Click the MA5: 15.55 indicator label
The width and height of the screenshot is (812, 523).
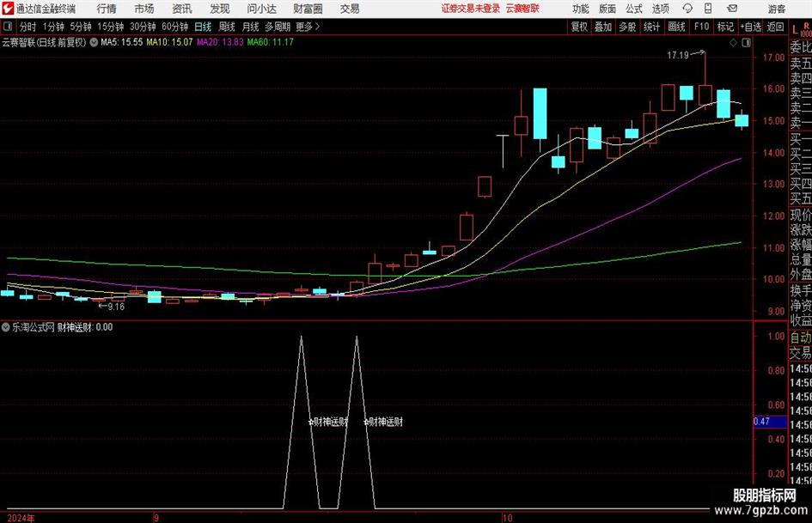pyautogui.click(x=122, y=42)
